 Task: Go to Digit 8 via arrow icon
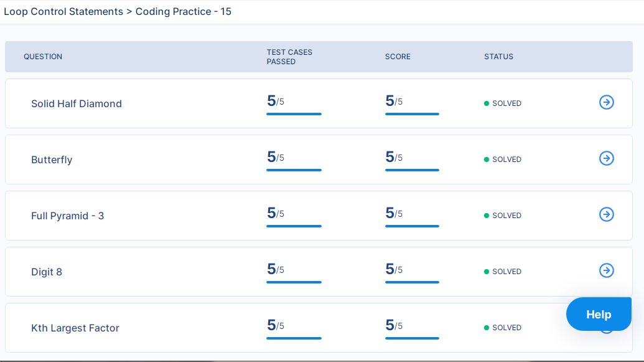click(x=606, y=271)
